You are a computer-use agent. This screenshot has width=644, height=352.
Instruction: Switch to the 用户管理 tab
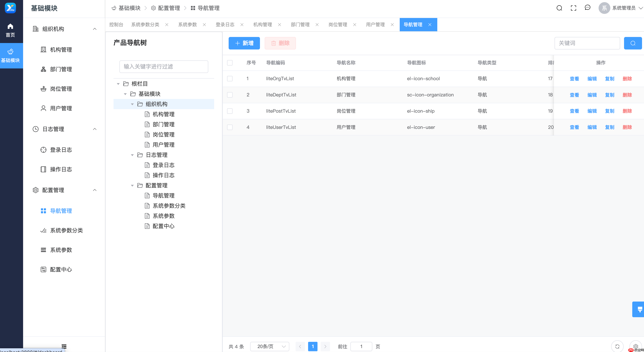tap(375, 24)
